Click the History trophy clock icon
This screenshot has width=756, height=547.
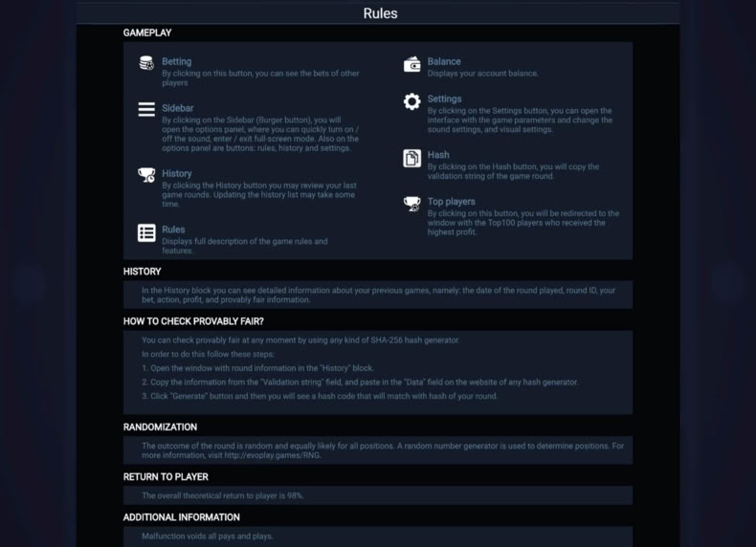pos(146,175)
